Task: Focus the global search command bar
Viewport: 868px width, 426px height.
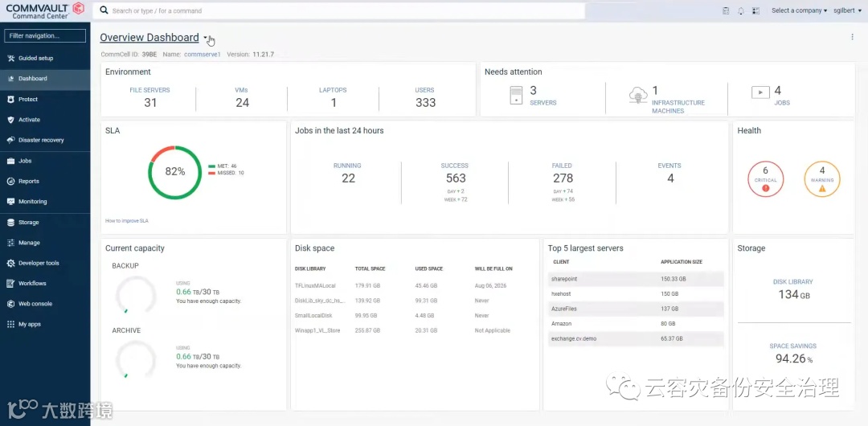Action: click(339, 11)
